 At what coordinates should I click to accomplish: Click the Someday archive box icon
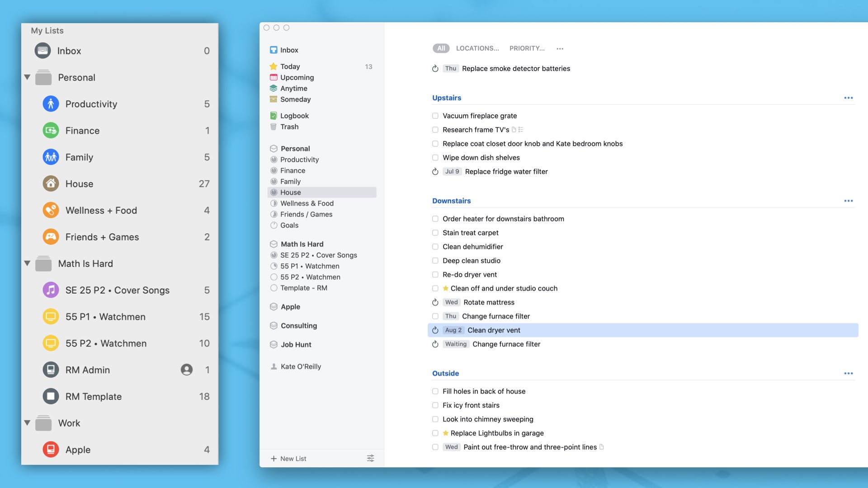(274, 99)
